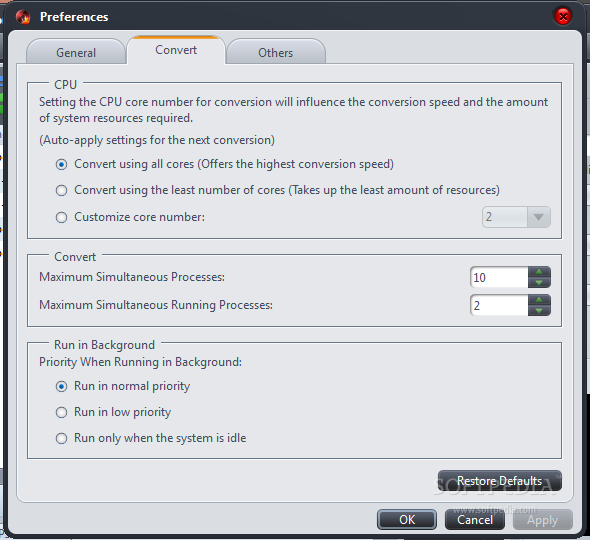The height and width of the screenshot is (540, 590).
Task: Increase Maximum Simultaneous Running Processes up arrow
Action: click(539, 300)
